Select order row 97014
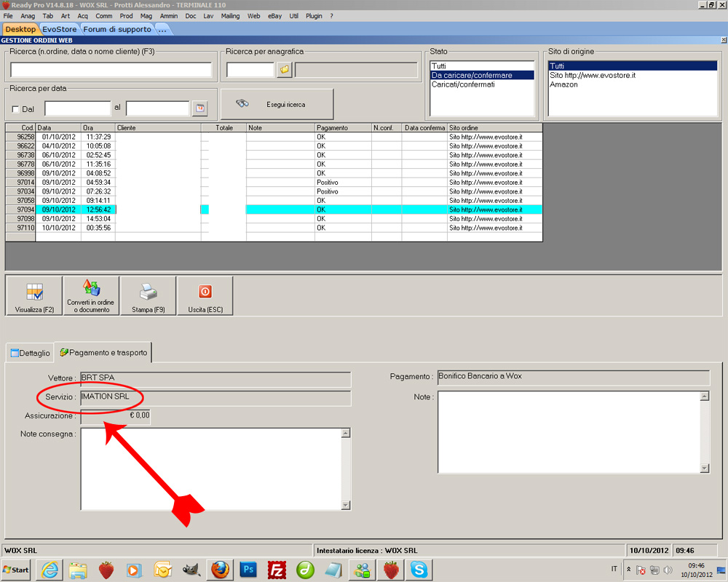Screen dimensions: 728x582 coord(274,183)
